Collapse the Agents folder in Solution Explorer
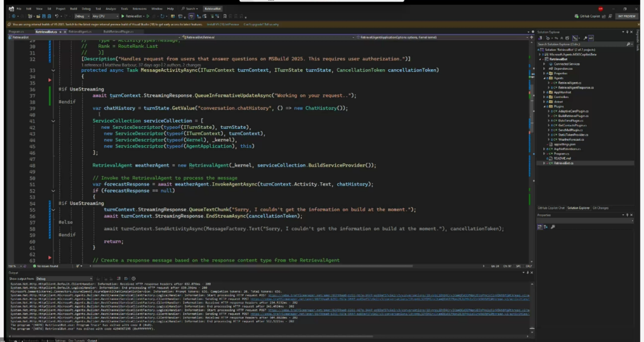The height and width of the screenshot is (342, 644). point(545,78)
